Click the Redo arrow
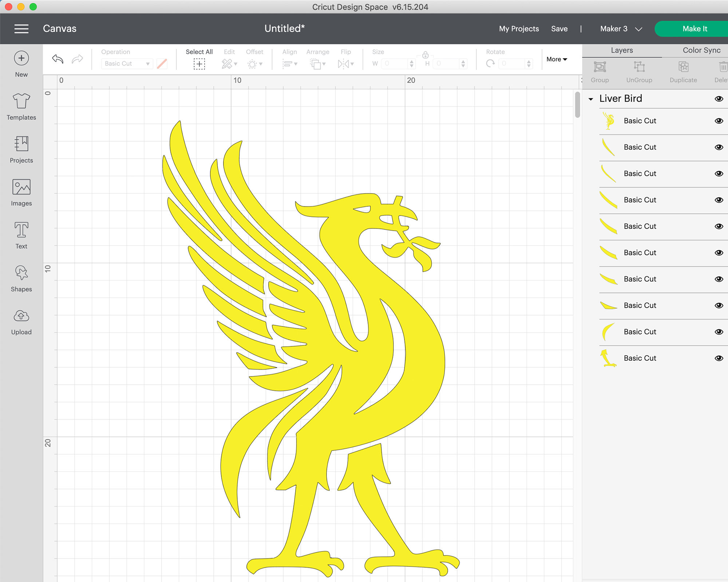The image size is (728, 582). [77, 59]
